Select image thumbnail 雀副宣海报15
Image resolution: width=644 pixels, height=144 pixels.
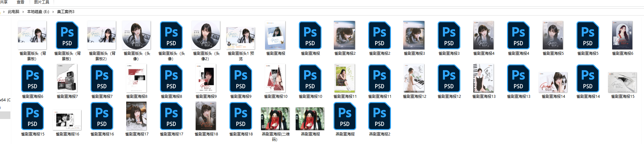(x=622, y=82)
